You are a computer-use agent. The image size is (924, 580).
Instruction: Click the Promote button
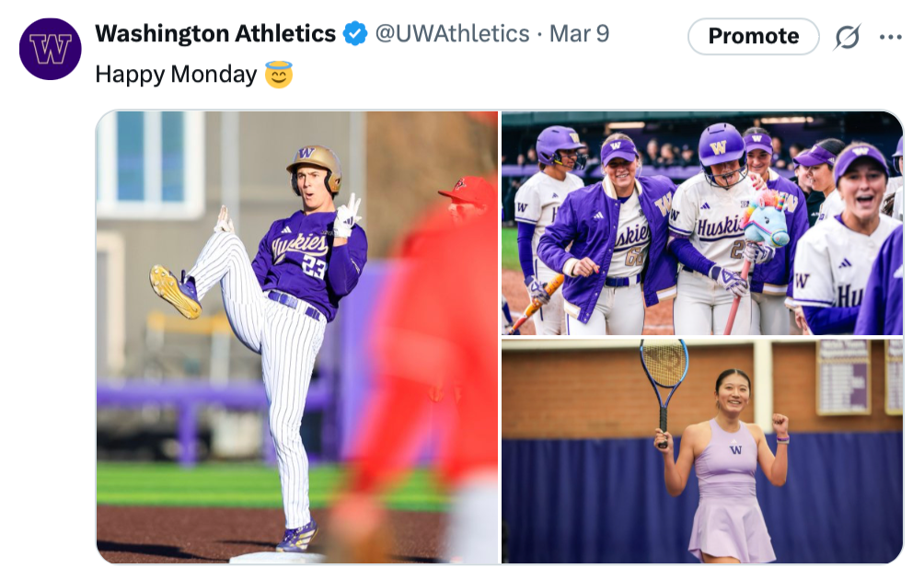point(753,37)
